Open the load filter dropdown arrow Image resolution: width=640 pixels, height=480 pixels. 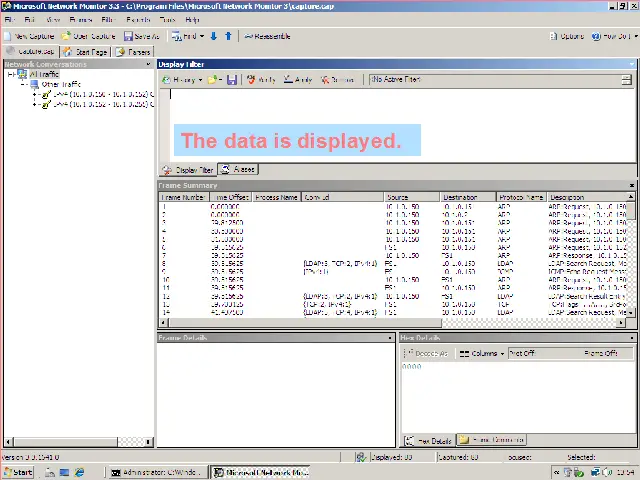coord(221,80)
